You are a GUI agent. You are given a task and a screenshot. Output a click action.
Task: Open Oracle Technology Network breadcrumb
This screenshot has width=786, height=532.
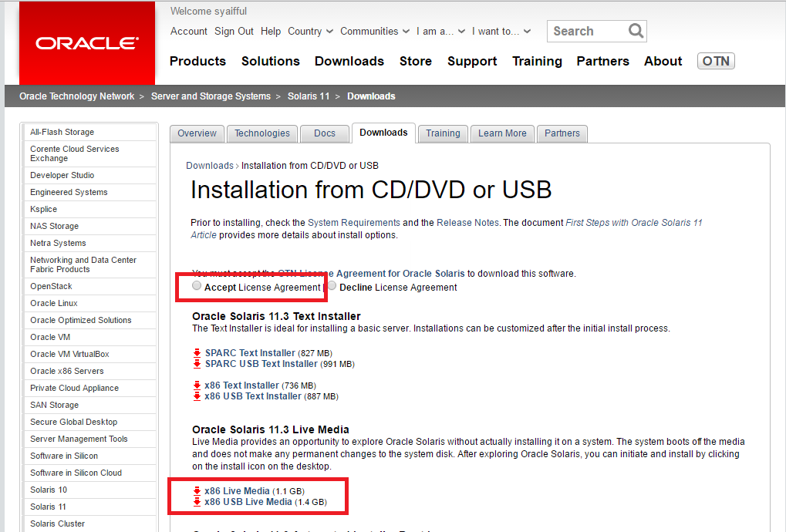click(x=76, y=96)
